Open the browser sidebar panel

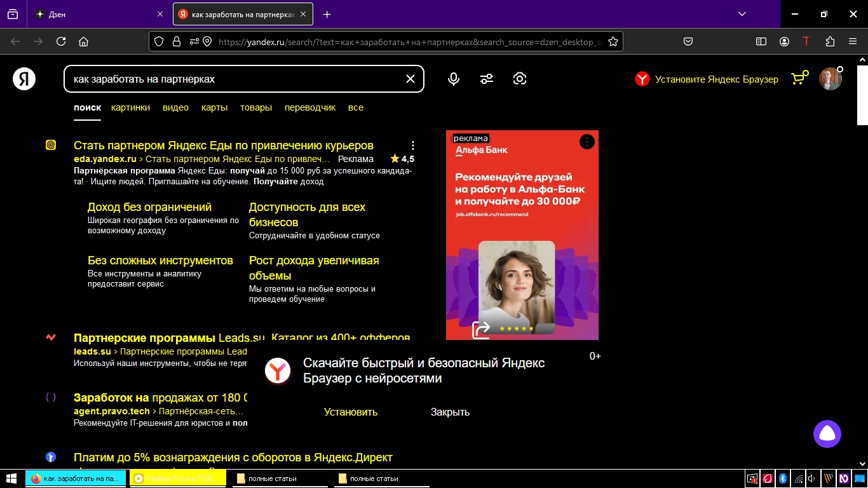click(x=761, y=41)
